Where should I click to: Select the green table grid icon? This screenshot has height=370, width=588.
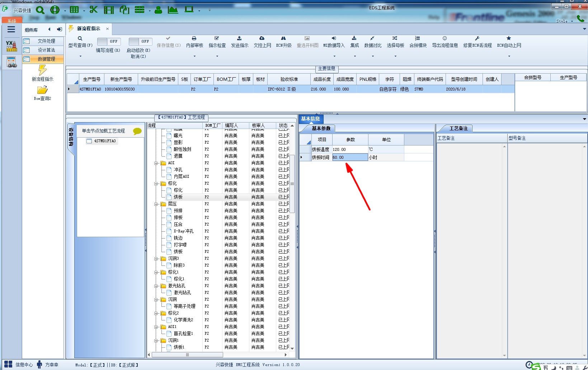pos(74,10)
